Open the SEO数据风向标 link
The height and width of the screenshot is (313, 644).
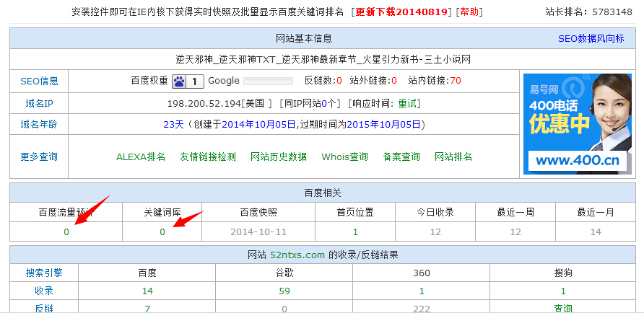(591, 38)
